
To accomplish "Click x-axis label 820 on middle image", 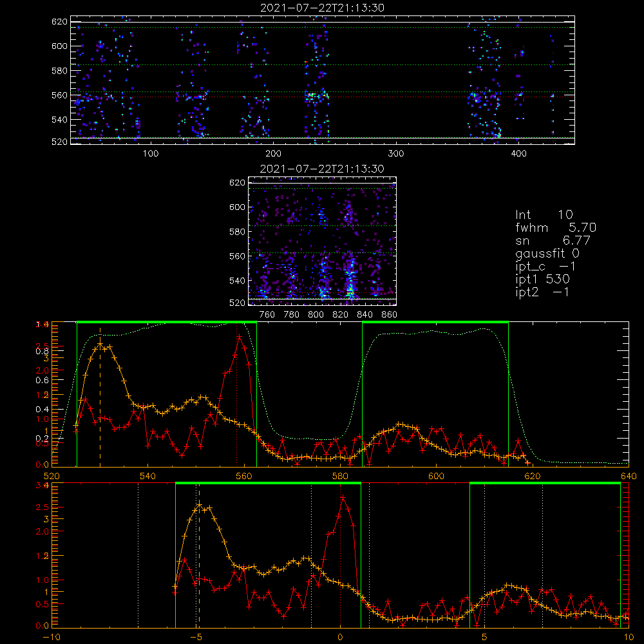I will (341, 315).
